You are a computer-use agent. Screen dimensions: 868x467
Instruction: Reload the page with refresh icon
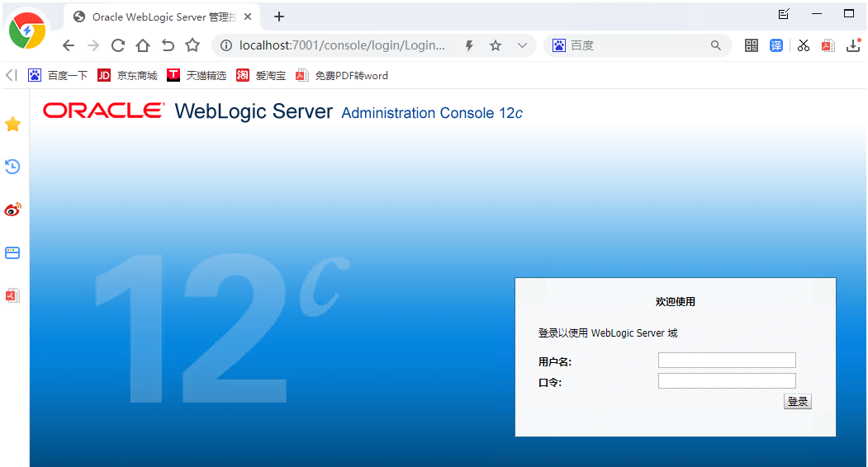click(x=118, y=45)
